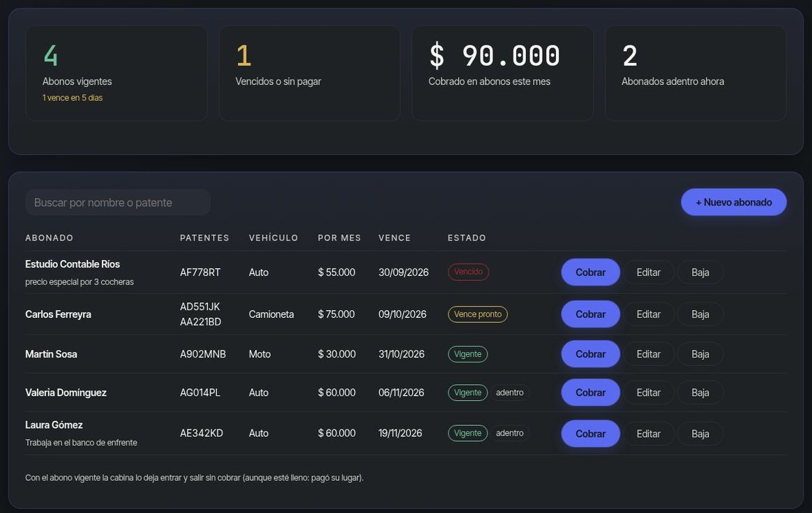
Task: Click the license plate AE342KD
Action: pos(202,433)
